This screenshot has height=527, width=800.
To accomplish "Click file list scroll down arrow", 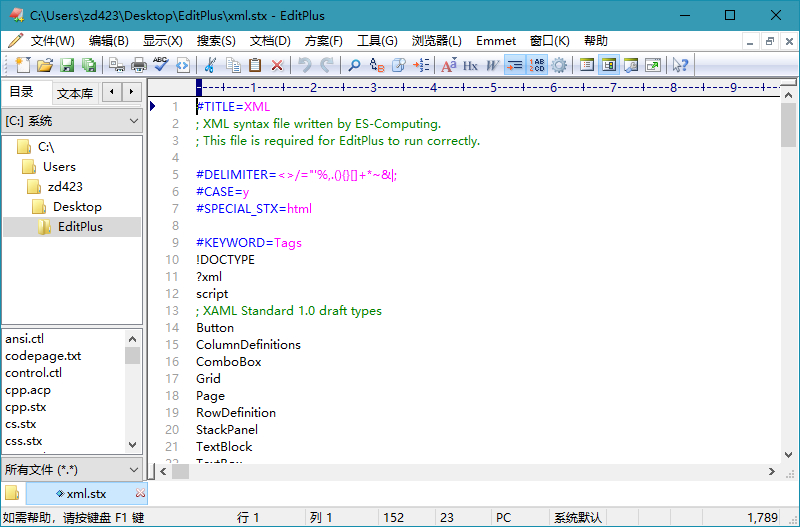I will click(x=133, y=445).
